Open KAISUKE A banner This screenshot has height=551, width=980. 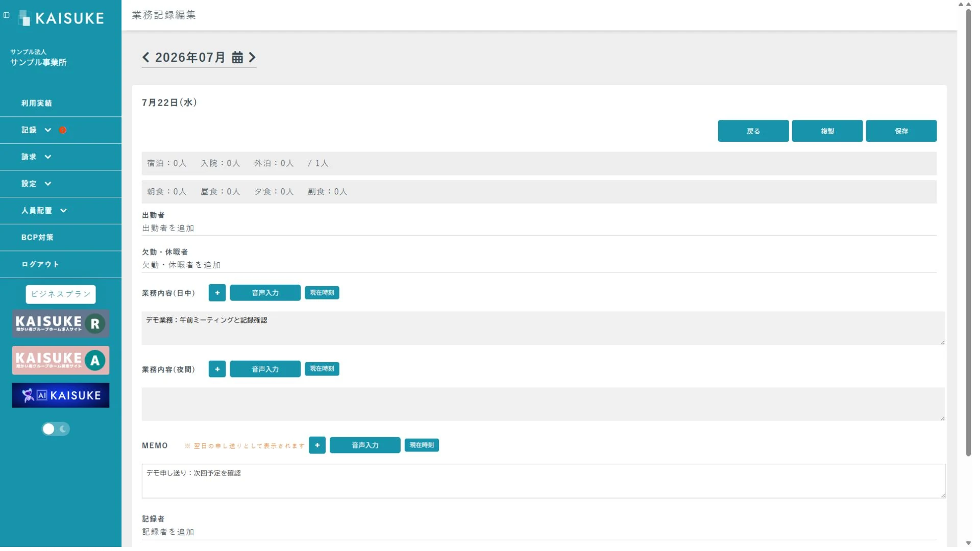click(61, 360)
